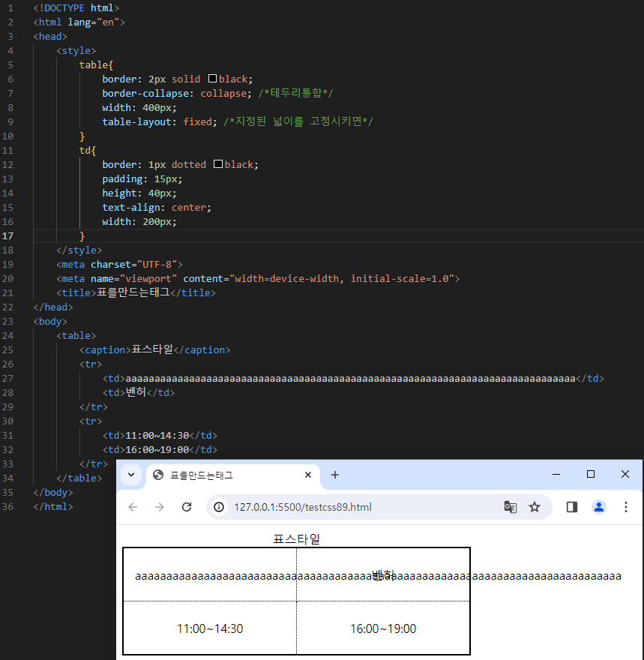
Task: Expand the tab search dropdown
Action: [x=131, y=475]
